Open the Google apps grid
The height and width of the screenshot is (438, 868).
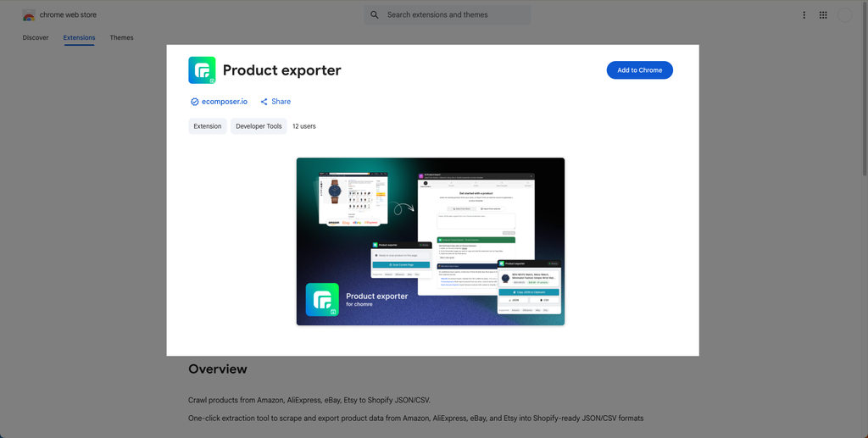[823, 15]
